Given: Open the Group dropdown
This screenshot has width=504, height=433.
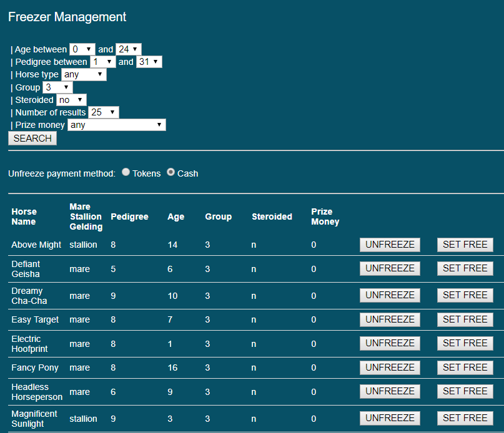Looking at the screenshot, I should pos(56,87).
